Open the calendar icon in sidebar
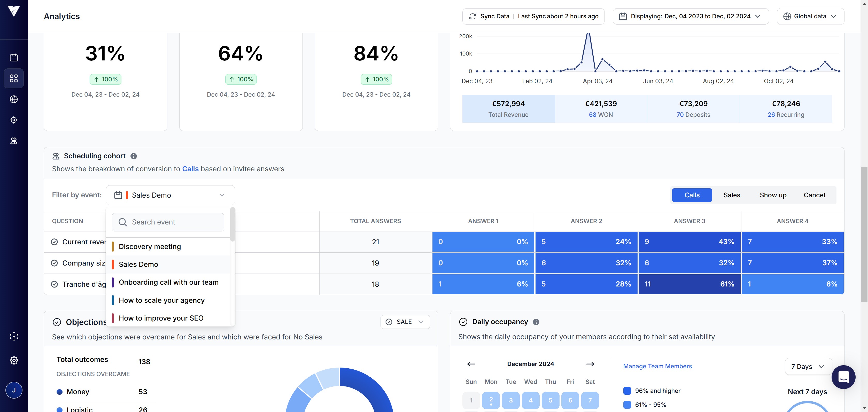The image size is (868, 412). 14,58
